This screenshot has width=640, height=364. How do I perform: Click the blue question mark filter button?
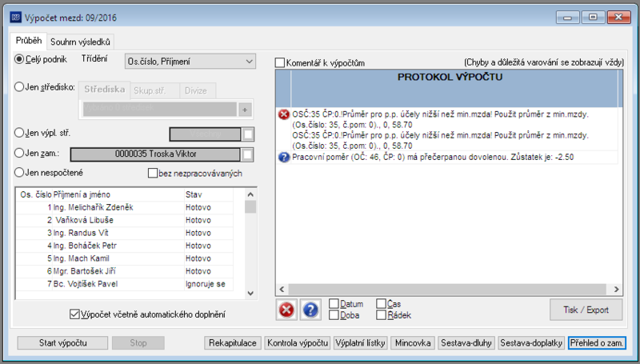310,310
